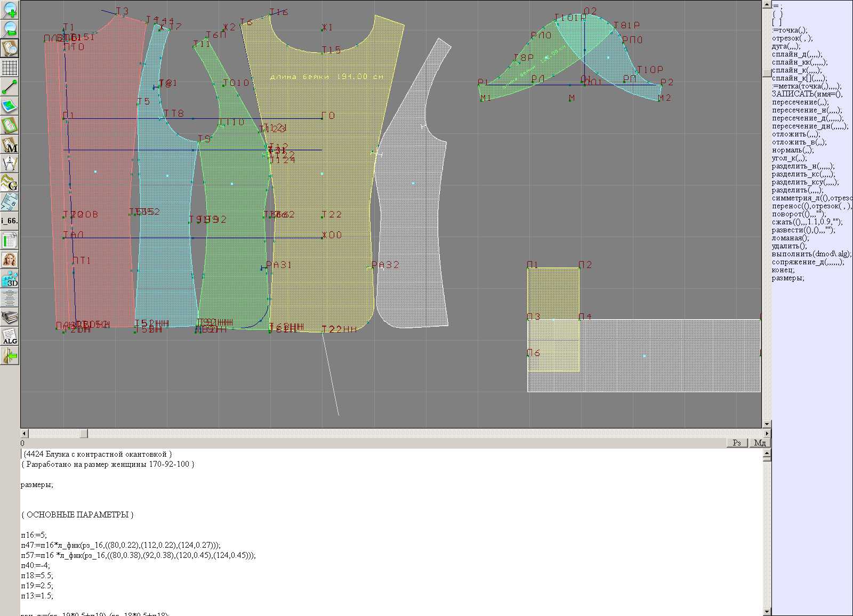The height and width of the screenshot is (616, 853).
Task: Click the canvas vertical scrollbar down arrow
Action: (x=767, y=424)
